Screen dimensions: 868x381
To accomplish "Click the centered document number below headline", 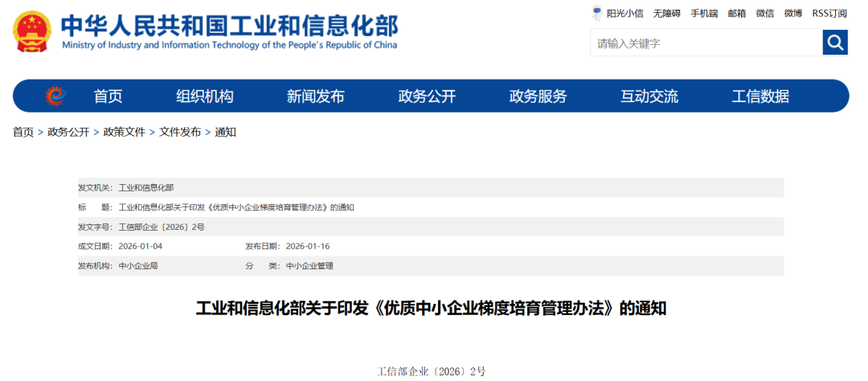I will tap(431, 371).
